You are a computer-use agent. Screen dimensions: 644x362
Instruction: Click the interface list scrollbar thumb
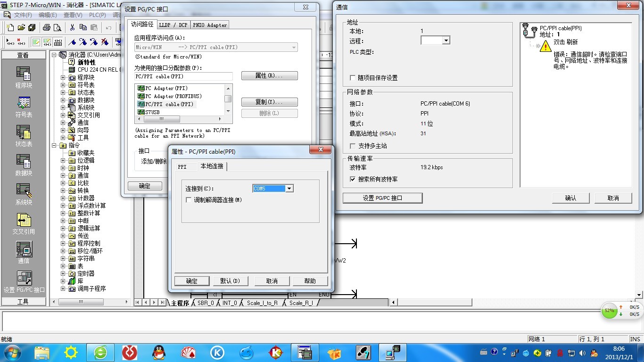tap(228, 99)
